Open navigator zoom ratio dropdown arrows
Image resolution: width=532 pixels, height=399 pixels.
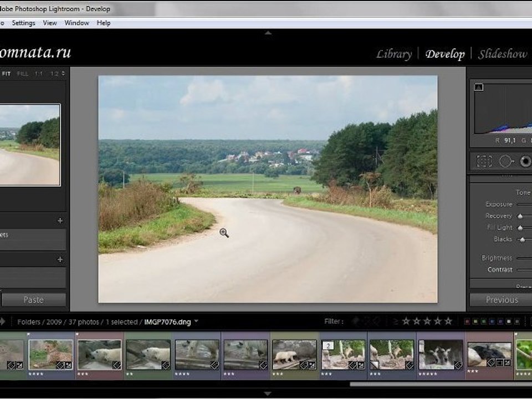point(63,73)
